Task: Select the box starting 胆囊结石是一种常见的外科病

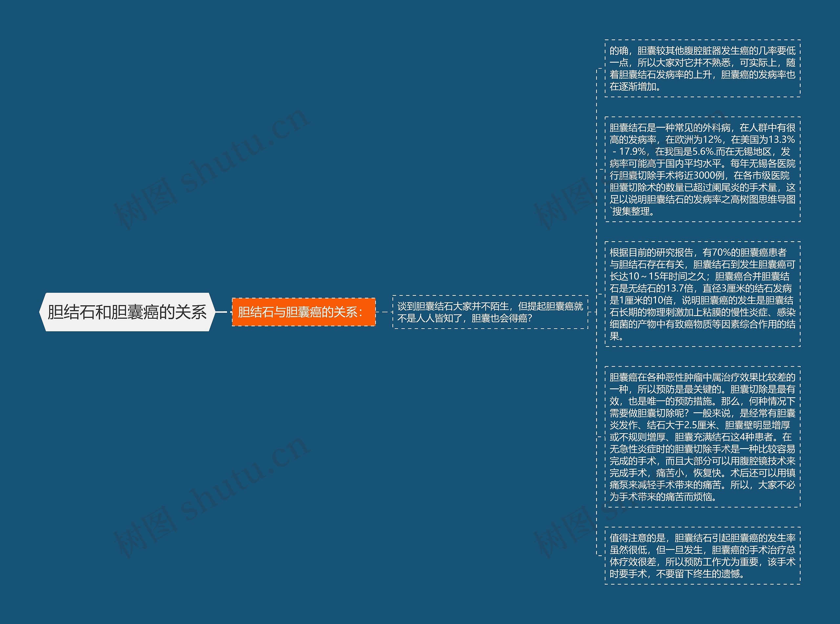Action: (702, 169)
